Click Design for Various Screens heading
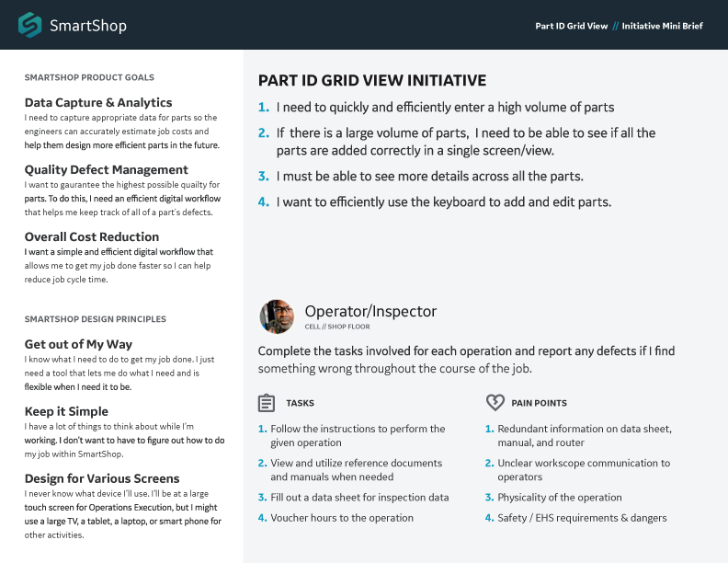 click(102, 479)
